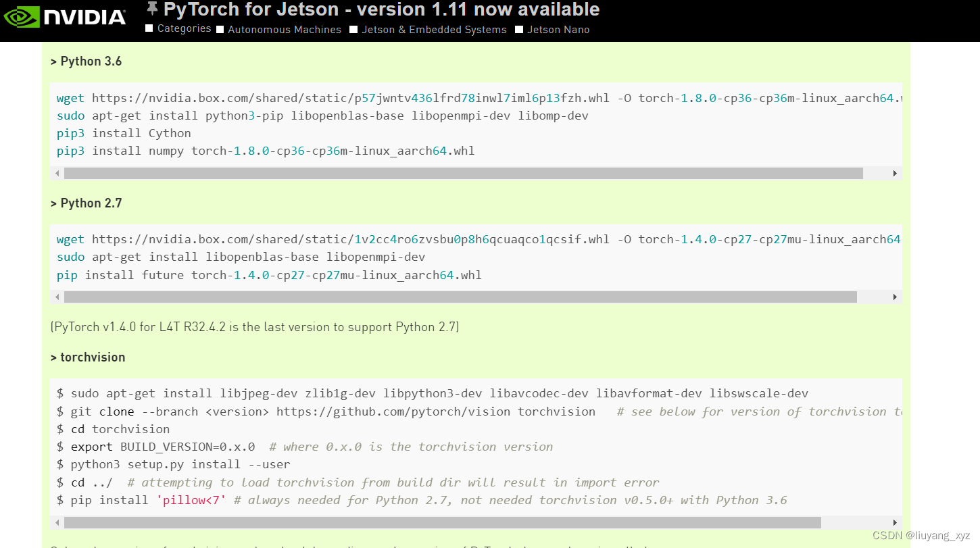Click the pin icon beside the title
The image size is (980, 548).
coord(153,9)
